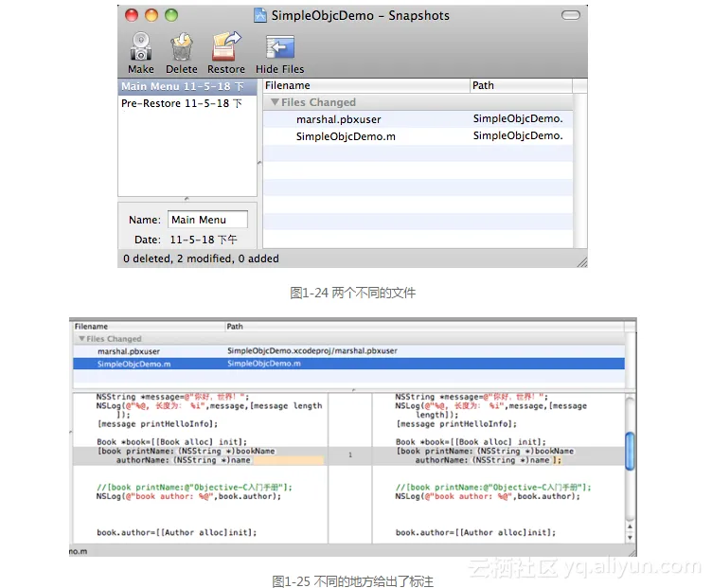
Task: Select highlighted SimpleObjcDemo.m row in lower window
Action: click(348, 364)
